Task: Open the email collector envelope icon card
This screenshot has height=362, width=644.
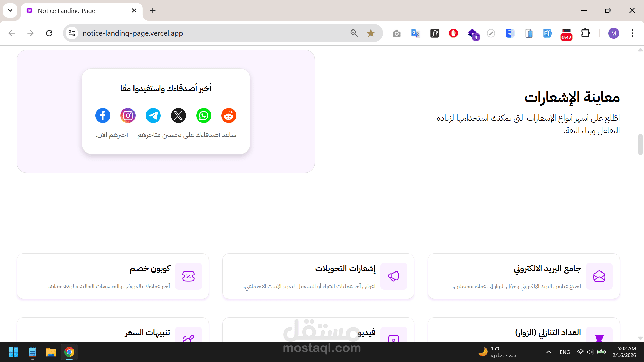Action: click(599, 276)
